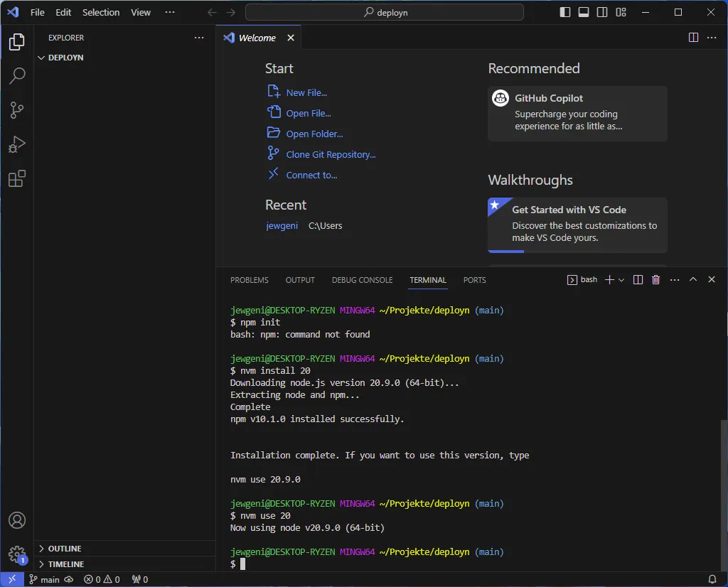
Task: Click the Open File... link
Action: tap(309, 113)
